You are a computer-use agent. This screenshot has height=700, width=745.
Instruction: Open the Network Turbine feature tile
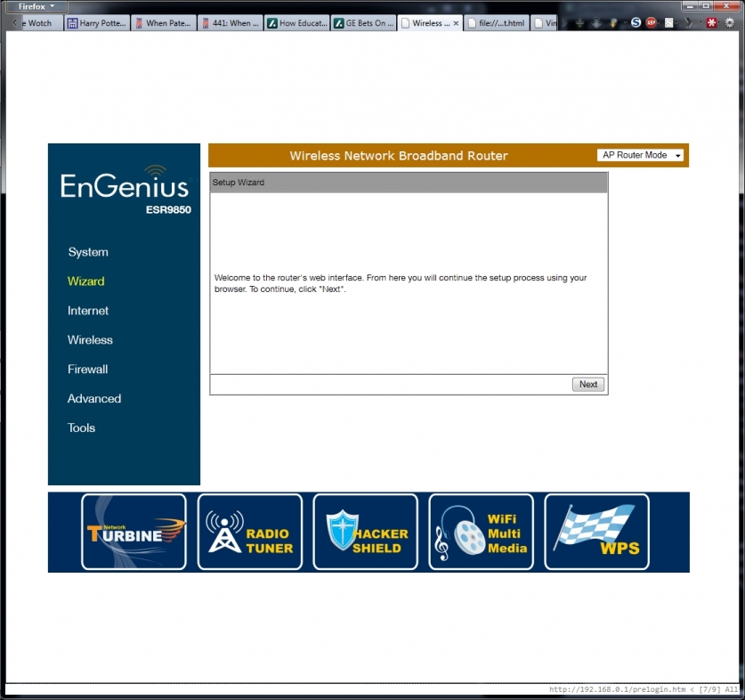pyautogui.click(x=134, y=532)
